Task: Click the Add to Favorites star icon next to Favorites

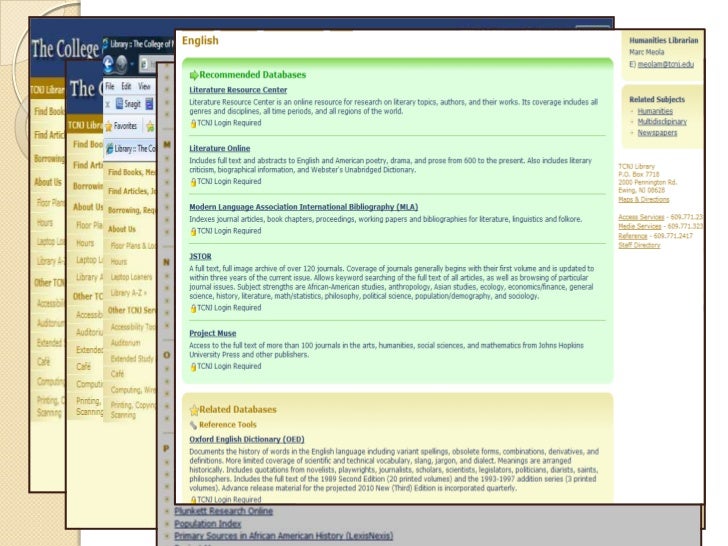Action: pyautogui.click(x=150, y=126)
